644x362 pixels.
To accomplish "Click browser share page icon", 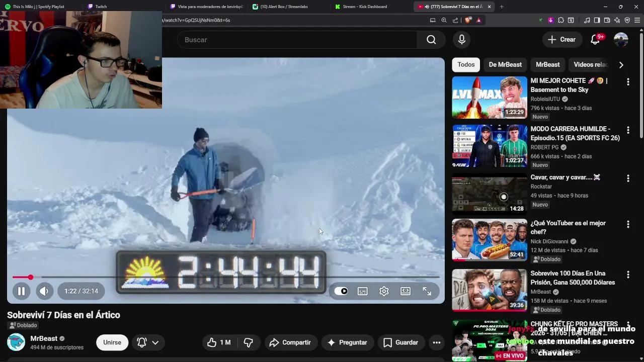I will pyautogui.click(x=455, y=20).
